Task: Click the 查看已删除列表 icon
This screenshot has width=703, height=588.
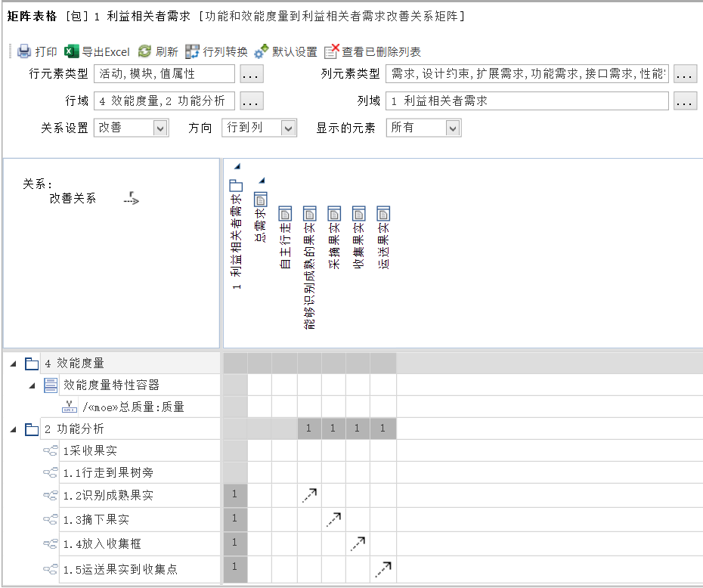Action: tap(331, 51)
